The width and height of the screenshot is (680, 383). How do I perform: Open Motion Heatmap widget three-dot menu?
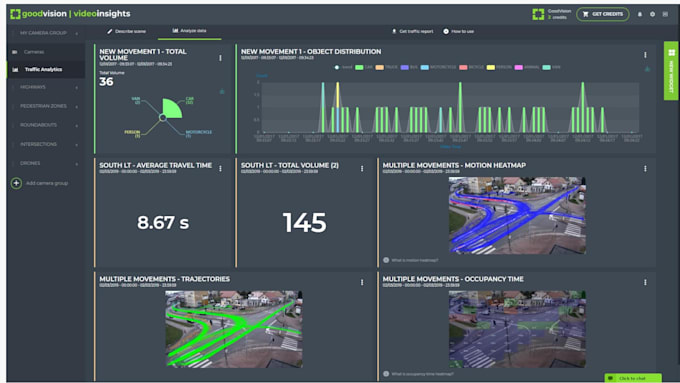pos(645,168)
